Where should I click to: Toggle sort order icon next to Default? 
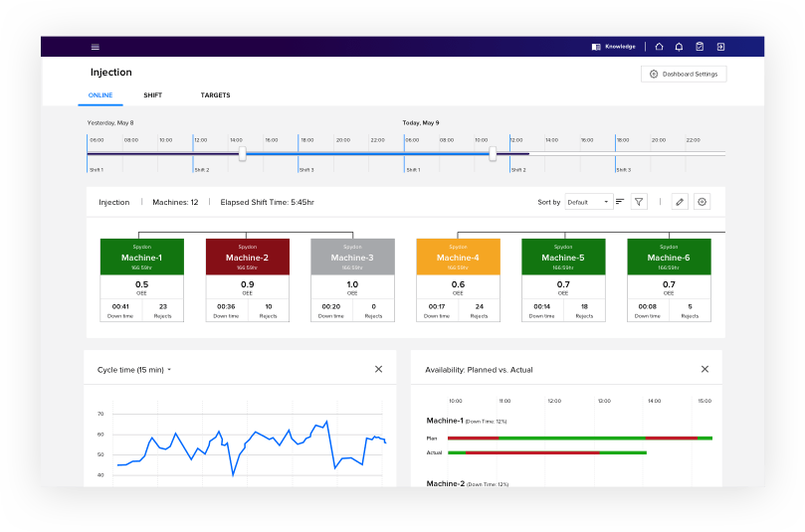620,202
